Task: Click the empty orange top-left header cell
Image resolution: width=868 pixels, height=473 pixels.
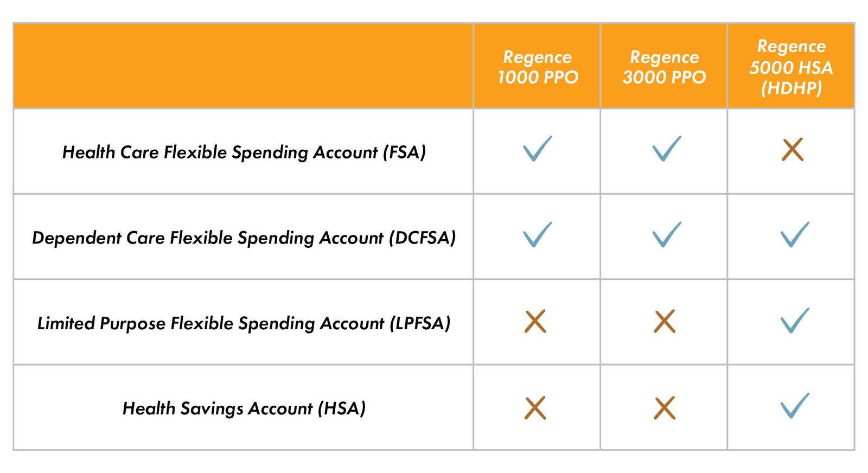Action: (x=243, y=66)
